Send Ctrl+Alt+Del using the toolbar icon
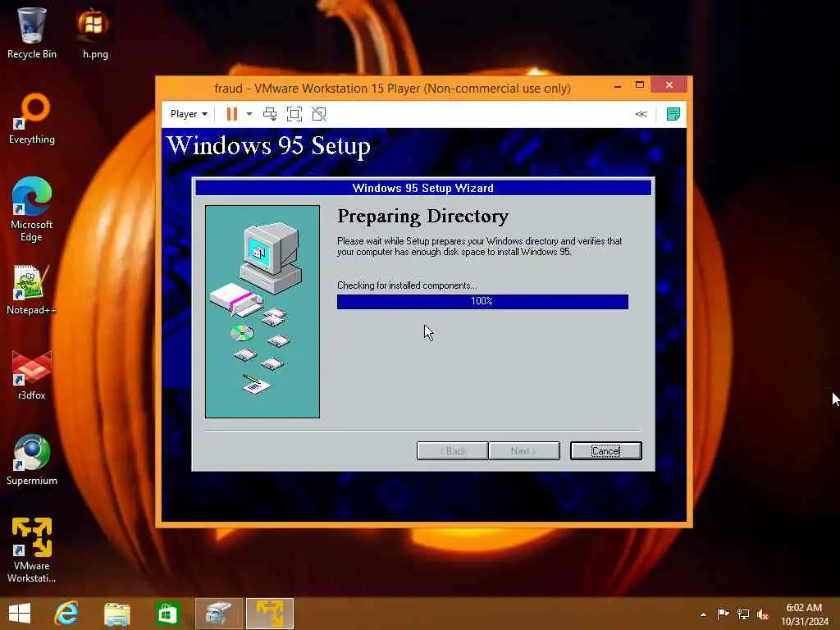This screenshot has height=630, width=840. click(x=270, y=114)
